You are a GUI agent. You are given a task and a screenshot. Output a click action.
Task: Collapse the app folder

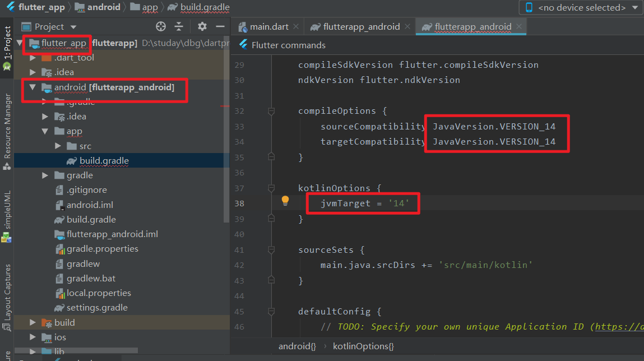(45, 131)
